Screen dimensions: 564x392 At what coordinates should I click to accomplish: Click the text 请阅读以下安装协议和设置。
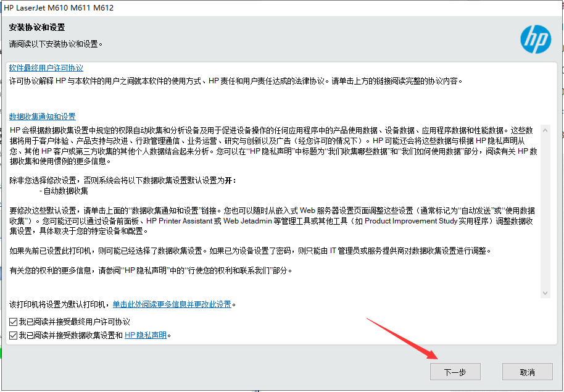(x=56, y=44)
